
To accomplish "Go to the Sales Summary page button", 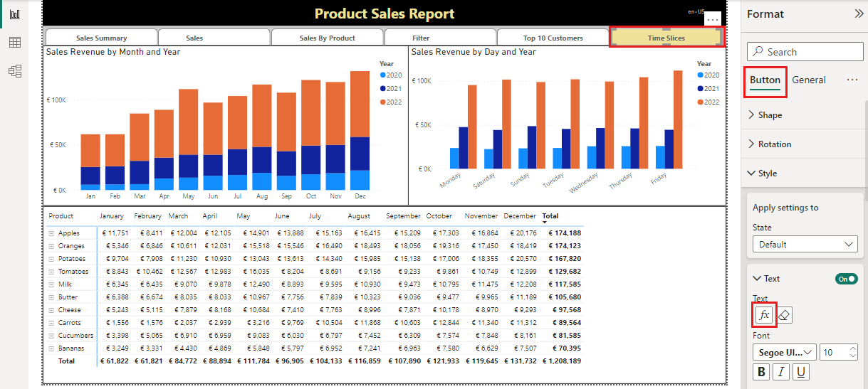I will coord(101,38).
